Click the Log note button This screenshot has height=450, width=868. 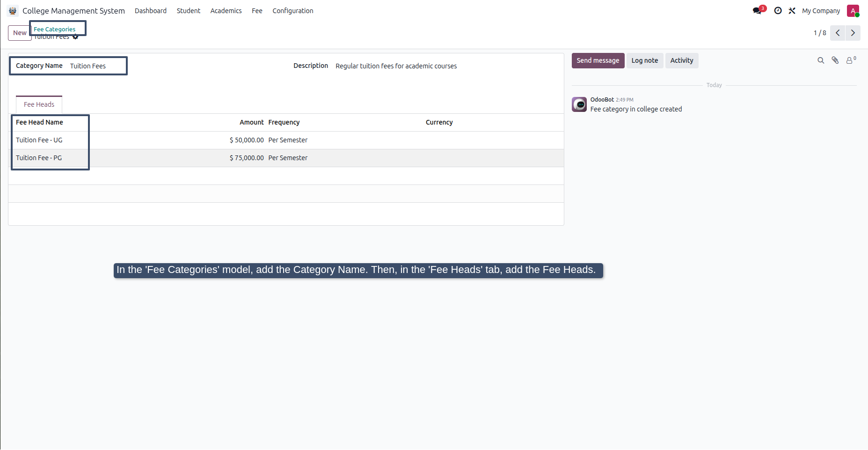point(645,60)
